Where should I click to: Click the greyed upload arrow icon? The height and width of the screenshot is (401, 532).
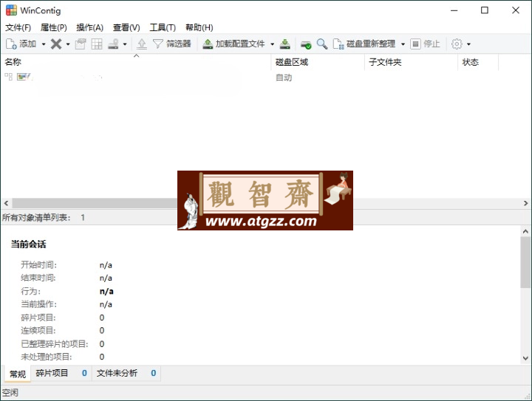[x=142, y=44]
